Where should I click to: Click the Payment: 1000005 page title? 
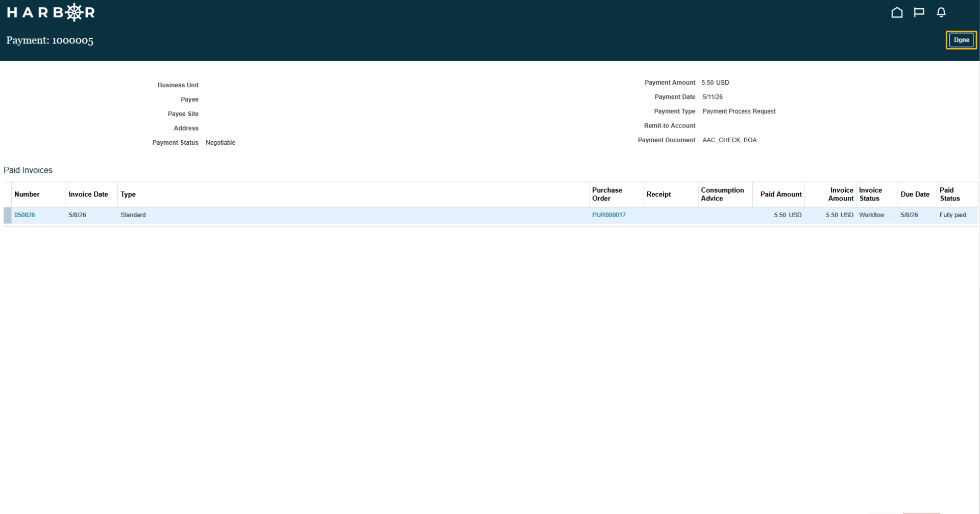(50, 40)
